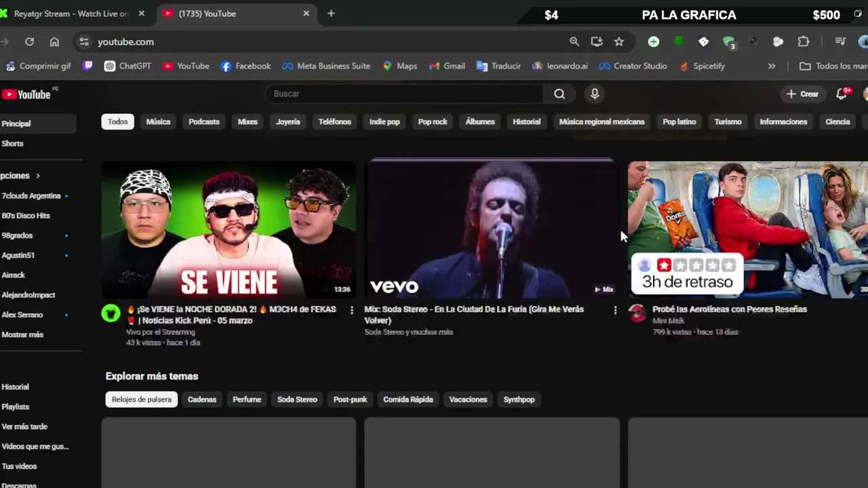Click the Buscar search field
868x488 pixels.
404,94
